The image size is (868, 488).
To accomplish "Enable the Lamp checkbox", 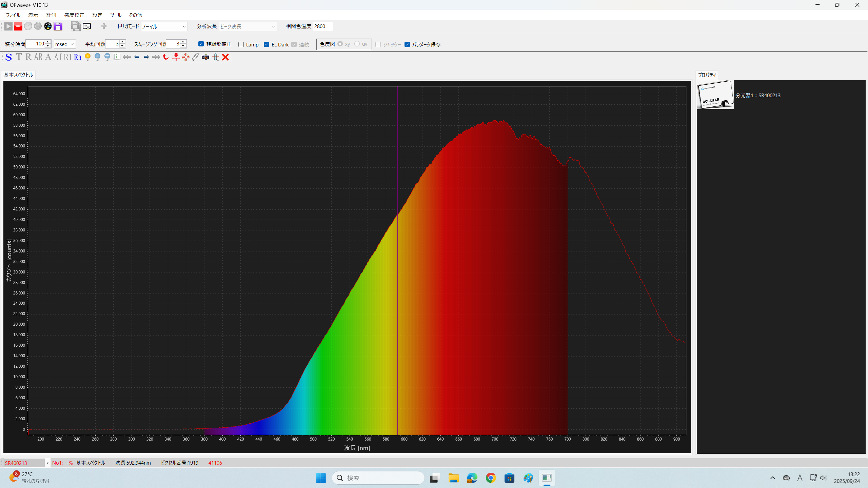I will (x=241, y=44).
